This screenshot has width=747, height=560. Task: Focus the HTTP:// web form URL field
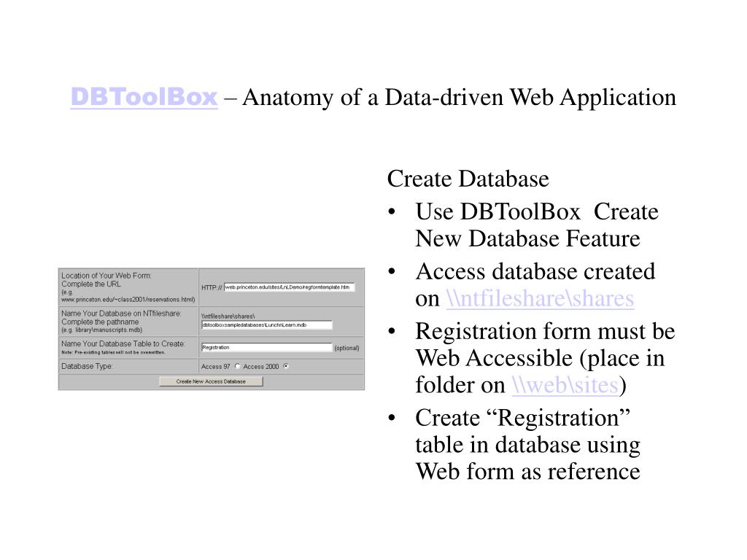pyautogui.click(x=289, y=287)
